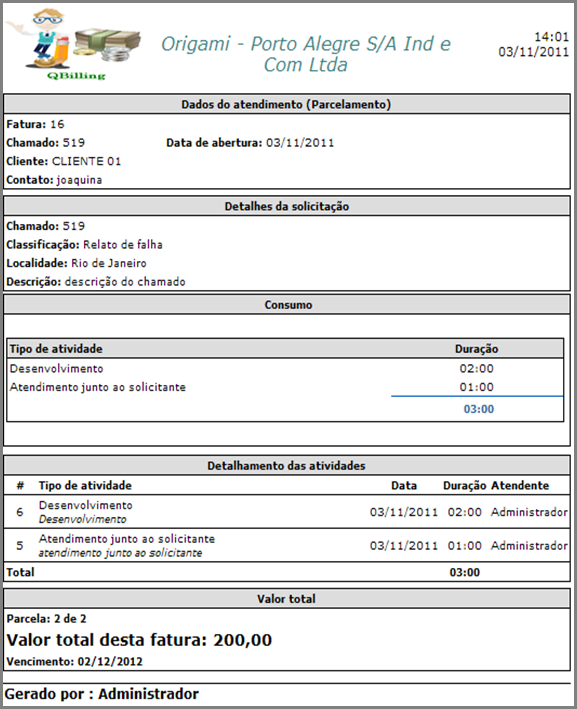Click the CLIENTE 01 client name
This screenshot has height=709, width=577.
coord(86,161)
